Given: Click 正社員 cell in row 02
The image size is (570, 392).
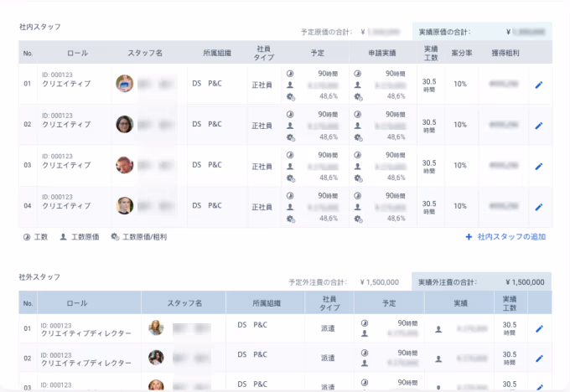Looking at the screenshot, I should point(262,126).
